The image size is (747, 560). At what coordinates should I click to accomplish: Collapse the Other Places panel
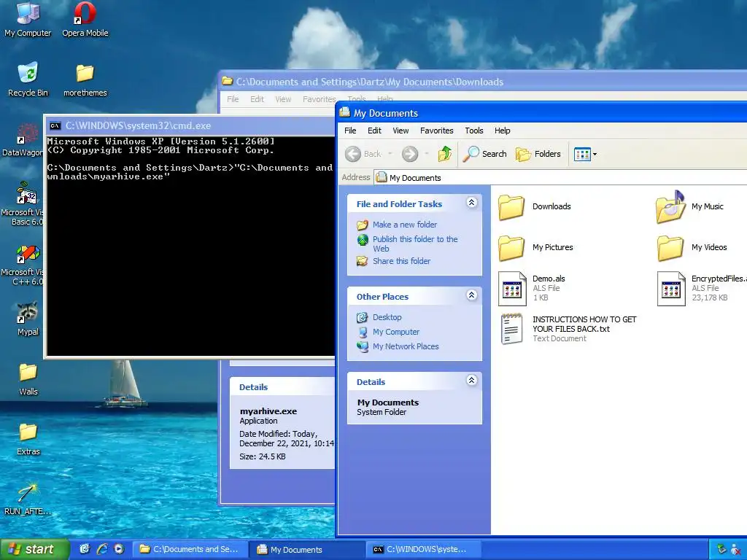point(472,295)
